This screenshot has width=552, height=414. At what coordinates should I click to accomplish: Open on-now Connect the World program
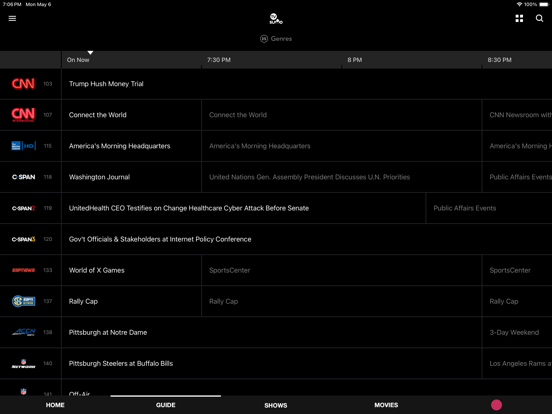click(x=131, y=115)
